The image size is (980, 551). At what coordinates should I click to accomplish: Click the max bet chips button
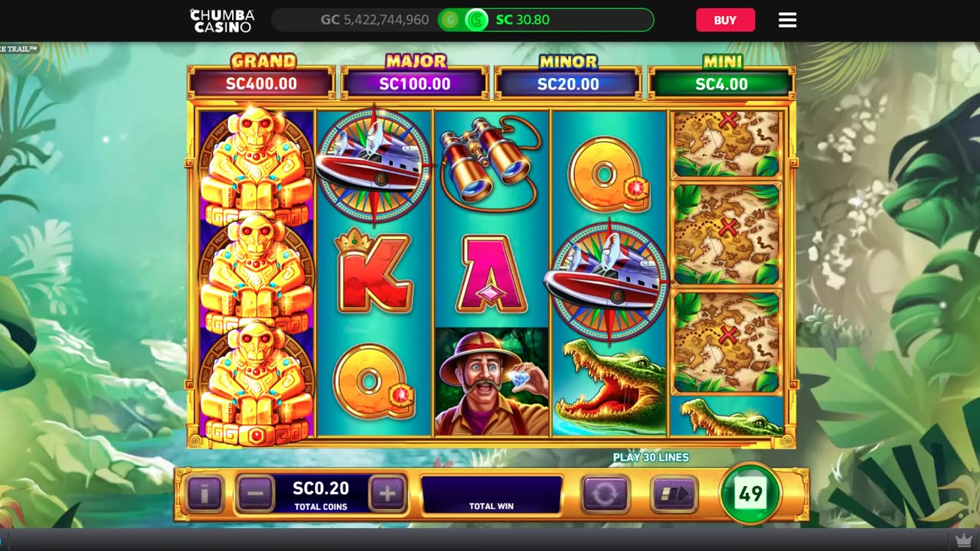coord(675,494)
